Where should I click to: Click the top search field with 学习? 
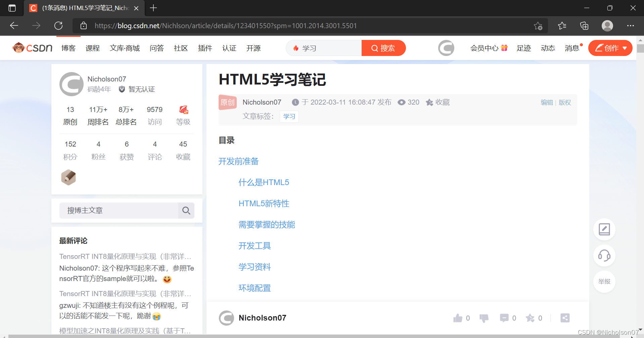click(324, 48)
